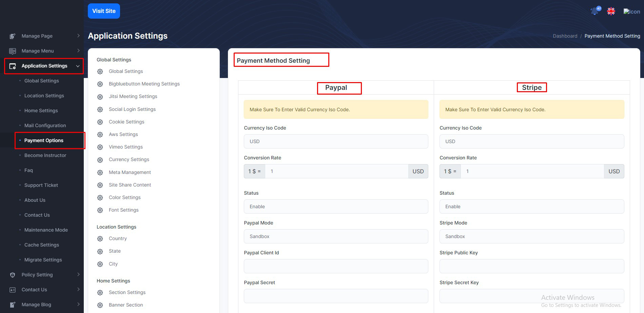Click the Policy Setting shield icon
The height and width of the screenshot is (313, 644).
(x=13, y=275)
